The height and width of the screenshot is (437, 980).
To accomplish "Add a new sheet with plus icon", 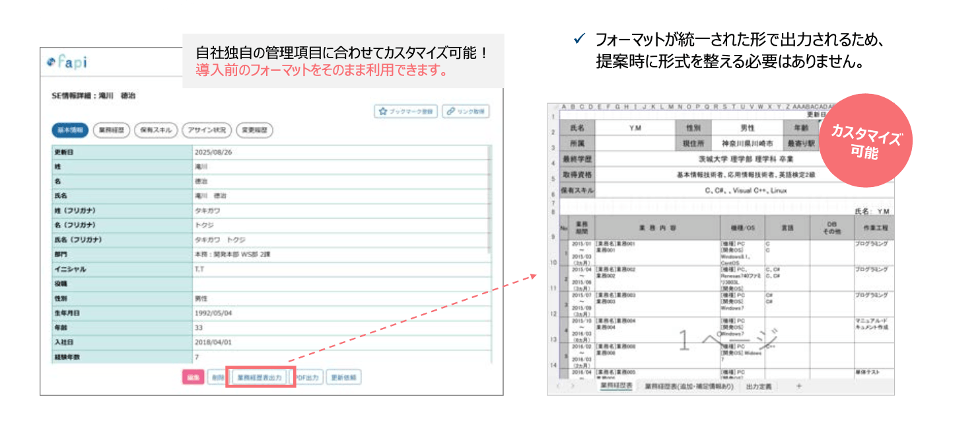I will (x=798, y=386).
